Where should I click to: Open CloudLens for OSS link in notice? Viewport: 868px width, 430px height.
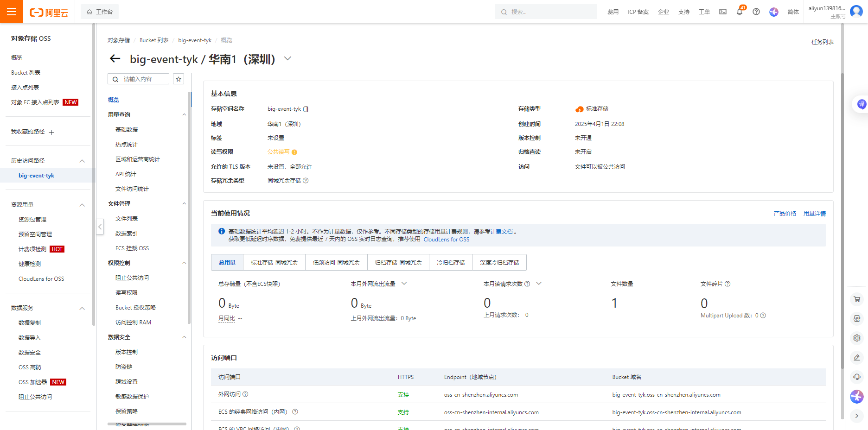tap(447, 240)
